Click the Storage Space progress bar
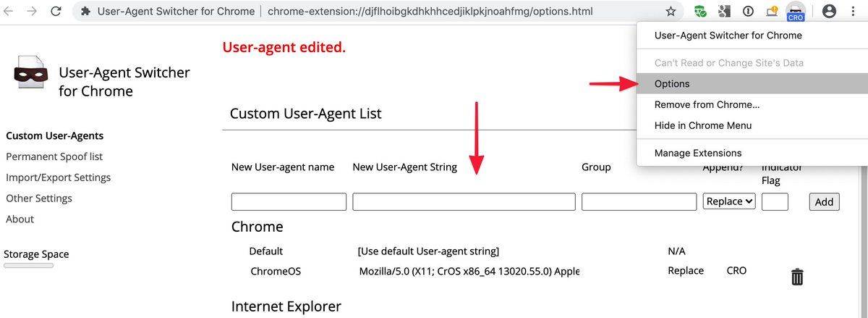This screenshot has height=318, width=868. (x=28, y=266)
